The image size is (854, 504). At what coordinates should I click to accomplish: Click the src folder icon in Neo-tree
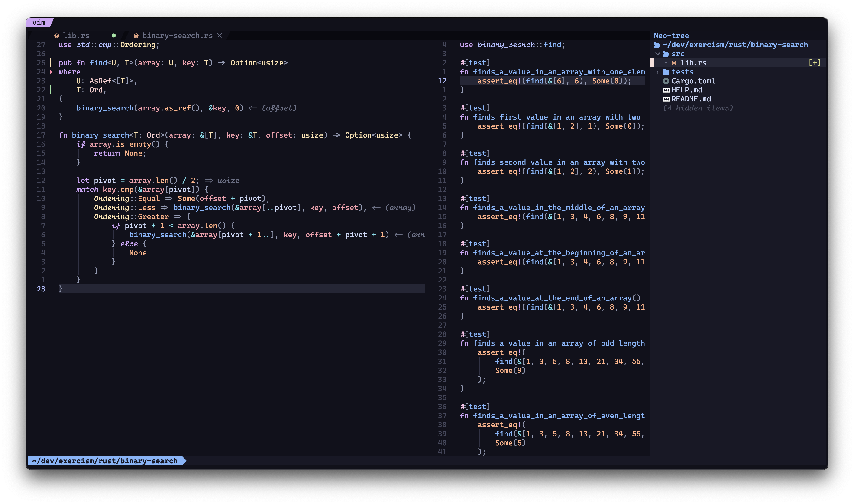coord(666,54)
